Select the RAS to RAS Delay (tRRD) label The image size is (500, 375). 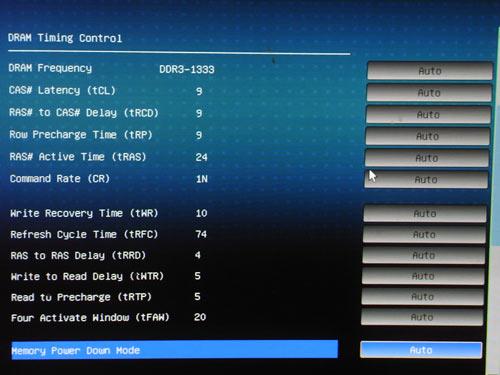78,255
